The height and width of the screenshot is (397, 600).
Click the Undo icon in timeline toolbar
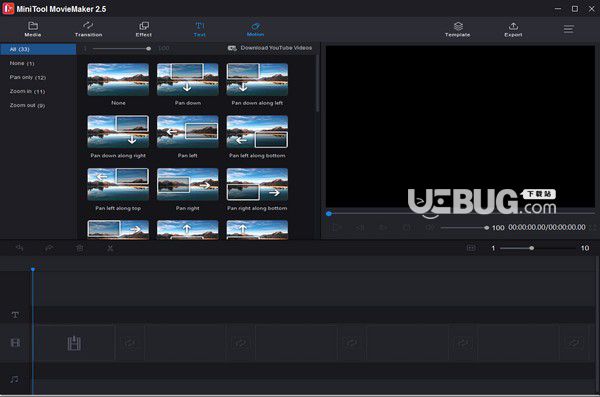(x=20, y=248)
